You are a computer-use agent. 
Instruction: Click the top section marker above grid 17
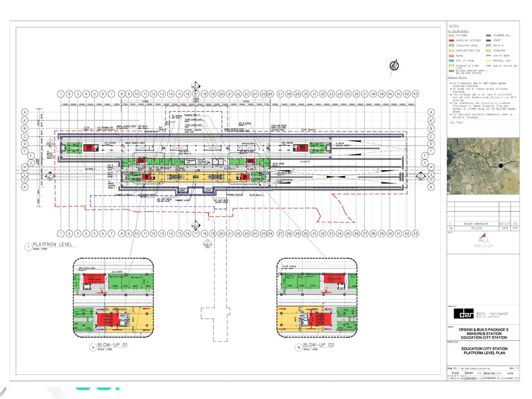195,86
